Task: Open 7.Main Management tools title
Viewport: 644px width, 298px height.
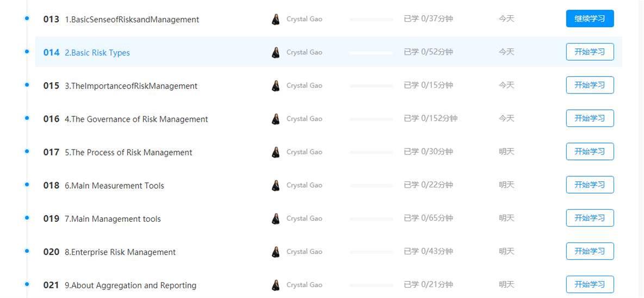Action: (x=113, y=219)
